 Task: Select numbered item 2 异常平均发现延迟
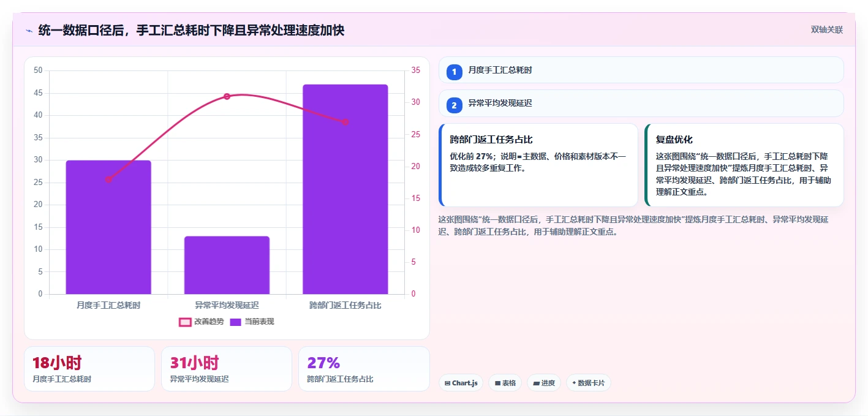(641, 104)
